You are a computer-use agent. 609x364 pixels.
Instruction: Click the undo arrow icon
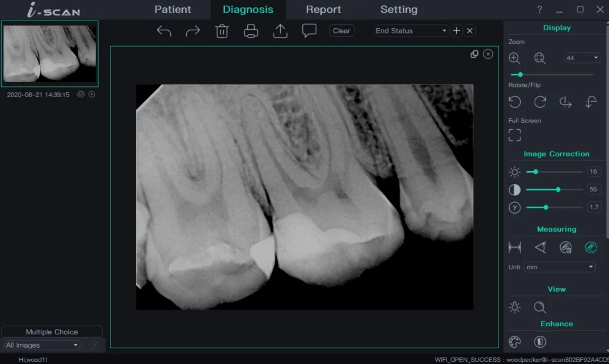tap(164, 31)
